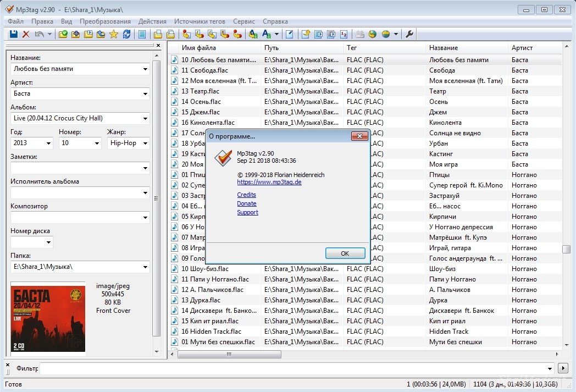Click the Donate link in dialog

click(x=246, y=203)
